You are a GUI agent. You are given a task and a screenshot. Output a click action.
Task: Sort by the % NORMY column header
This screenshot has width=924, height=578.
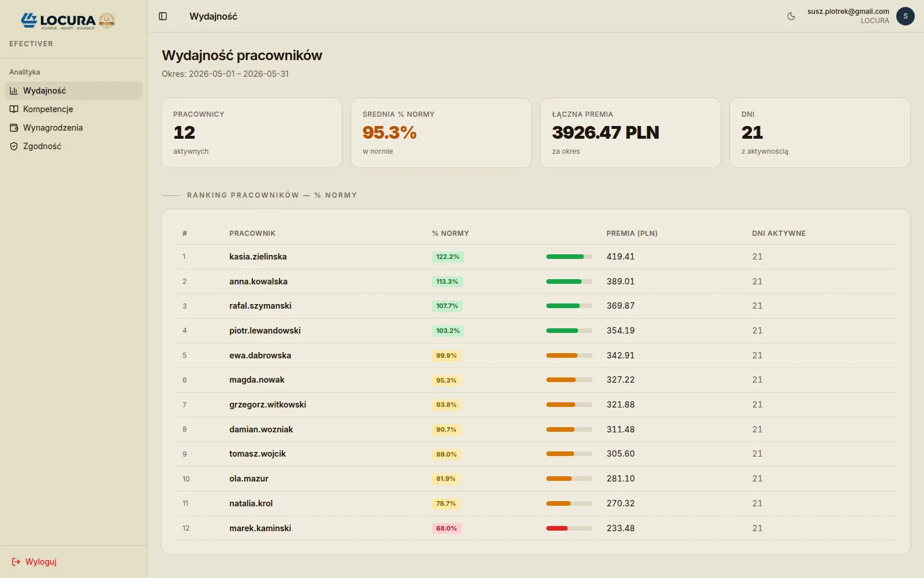coord(450,234)
